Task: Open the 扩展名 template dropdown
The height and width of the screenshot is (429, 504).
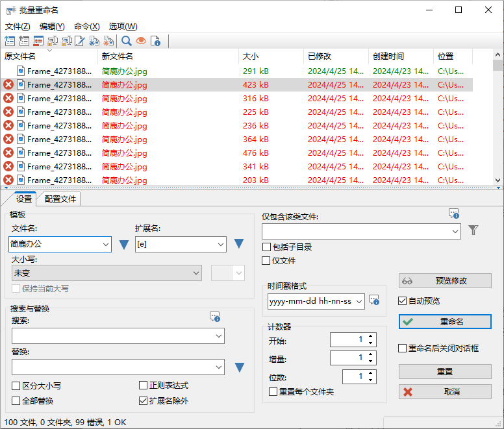Action: click(x=221, y=245)
